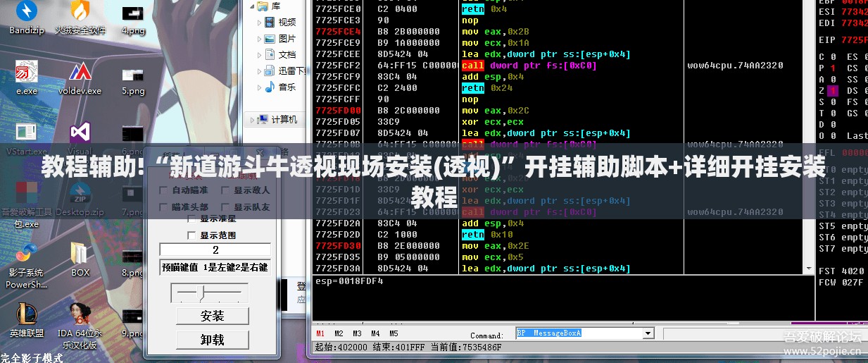Click the 迅雷下载 library icon in Explorer

coord(270,70)
